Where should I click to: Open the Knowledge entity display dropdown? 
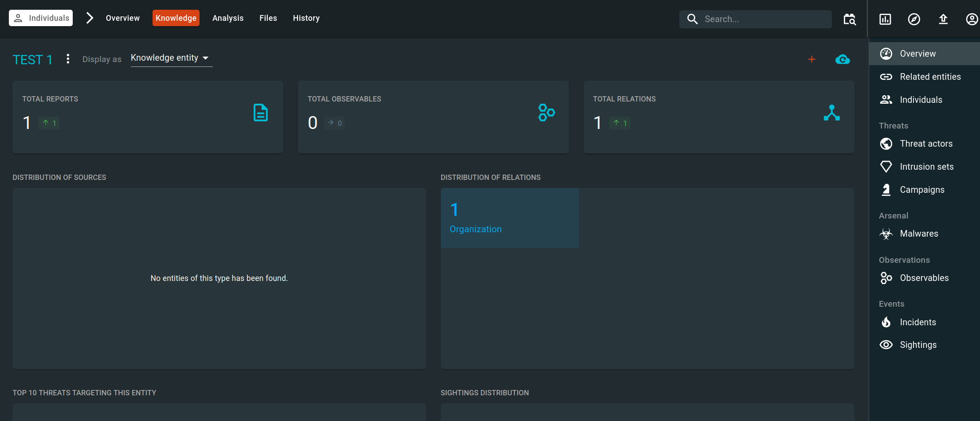(172, 58)
